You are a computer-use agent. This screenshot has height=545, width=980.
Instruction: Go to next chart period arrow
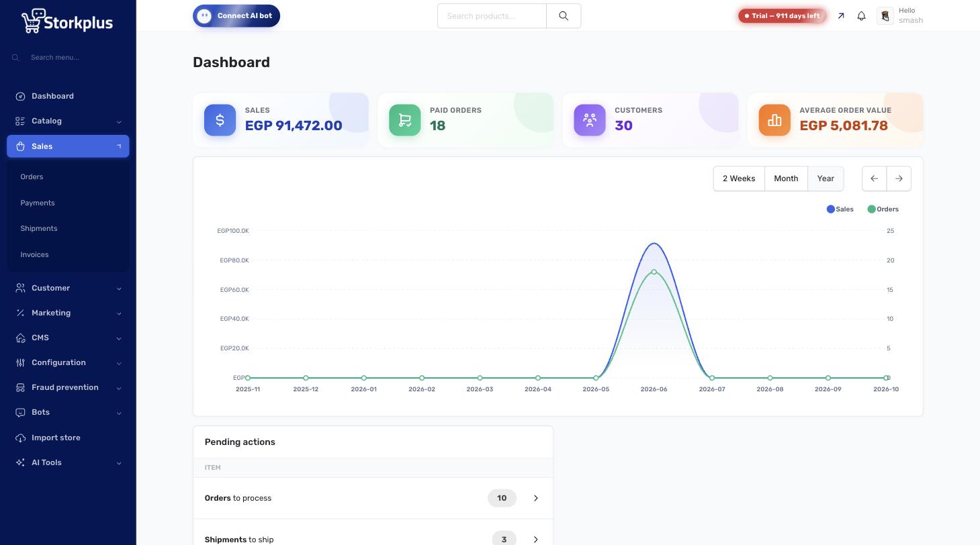(899, 179)
